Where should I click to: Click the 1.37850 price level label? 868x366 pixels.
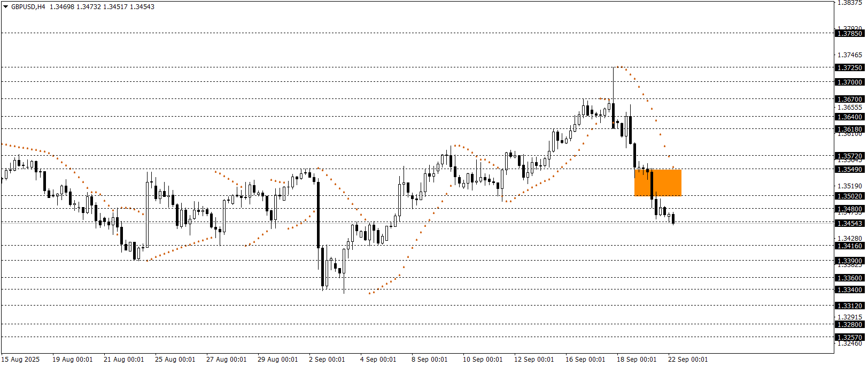pos(849,33)
